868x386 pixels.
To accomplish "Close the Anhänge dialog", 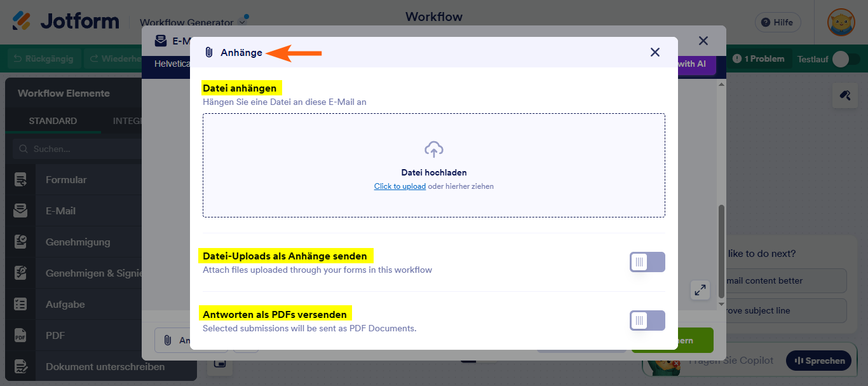I will coord(655,52).
